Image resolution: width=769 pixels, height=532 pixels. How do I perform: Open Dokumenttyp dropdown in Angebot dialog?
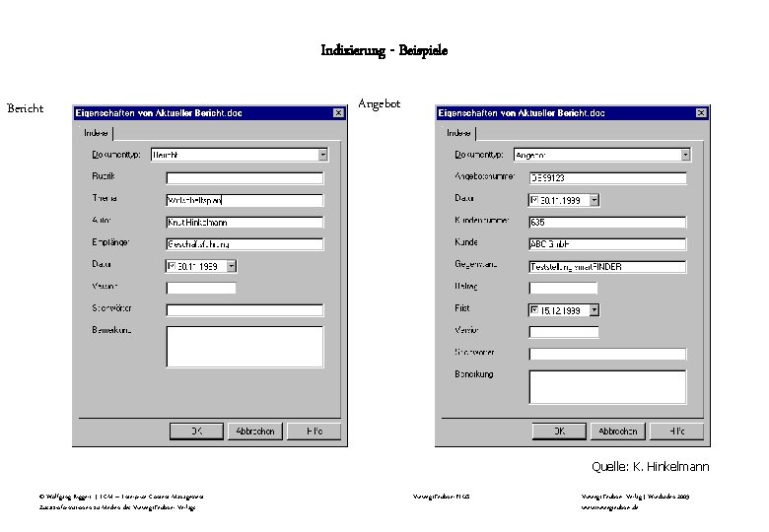pos(685,155)
